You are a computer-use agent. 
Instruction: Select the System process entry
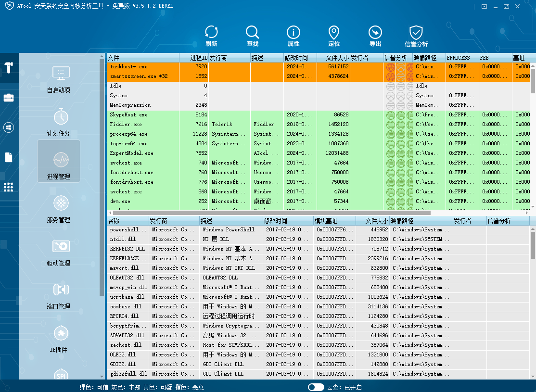pos(318,95)
